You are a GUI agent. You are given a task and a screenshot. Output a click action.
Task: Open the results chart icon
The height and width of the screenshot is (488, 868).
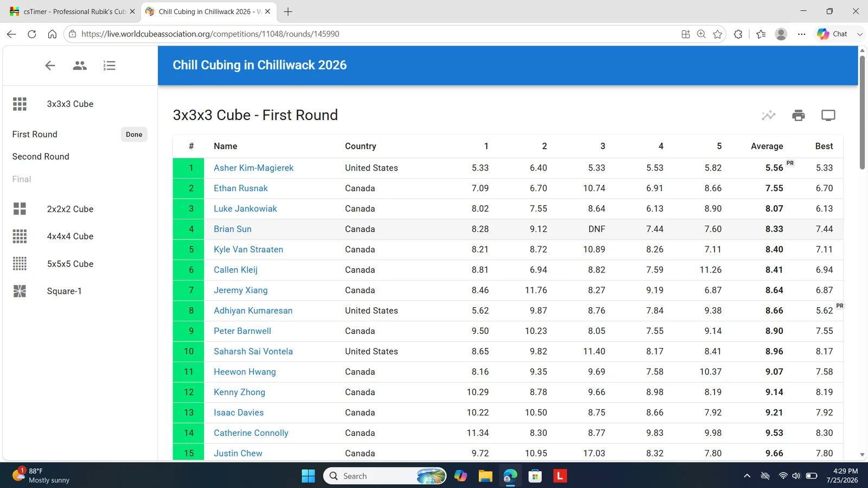click(x=769, y=115)
